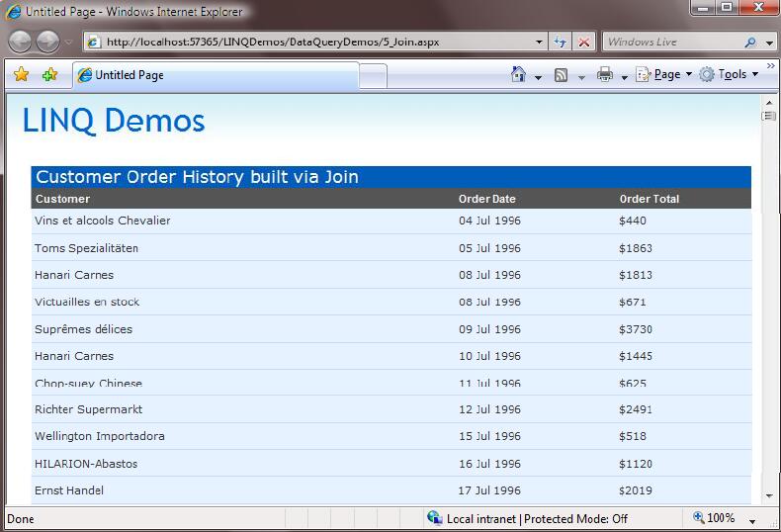Expand the address bar history dropdown
The height and width of the screenshot is (532, 781).
539,42
